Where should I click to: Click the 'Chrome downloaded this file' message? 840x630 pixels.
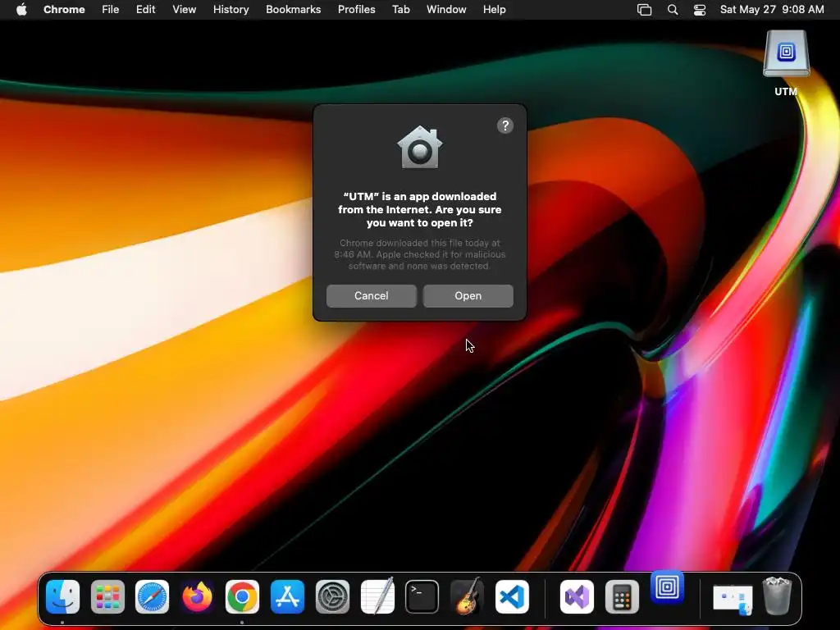coord(419,254)
